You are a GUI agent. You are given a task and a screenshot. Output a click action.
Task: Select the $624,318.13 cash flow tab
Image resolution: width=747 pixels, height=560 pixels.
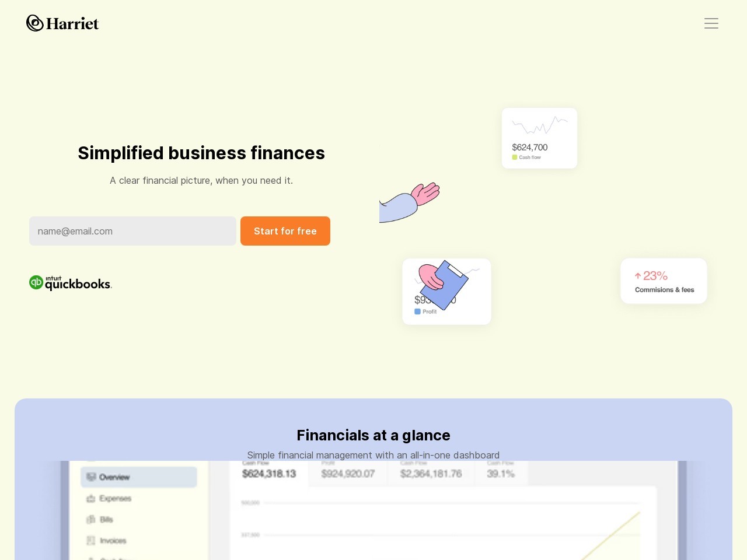(x=269, y=473)
